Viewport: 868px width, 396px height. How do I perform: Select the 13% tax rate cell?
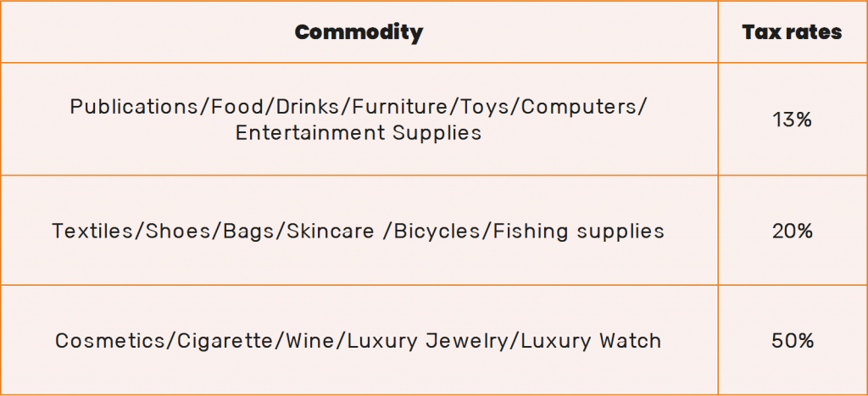[x=793, y=119]
